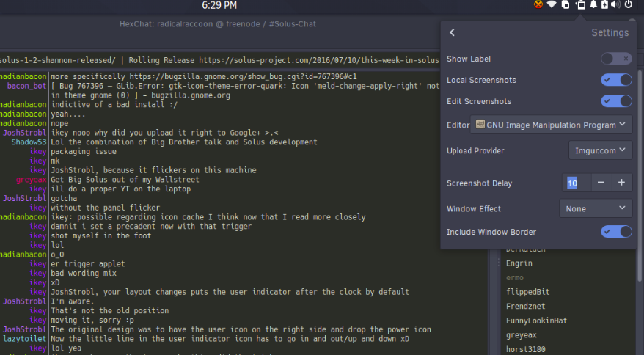Image resolution: width=644 pixels, height=355 pixels.
Task: Decrease Screenshot Delay with minus button
Action: pyautogui.click(x=601, y=183)
